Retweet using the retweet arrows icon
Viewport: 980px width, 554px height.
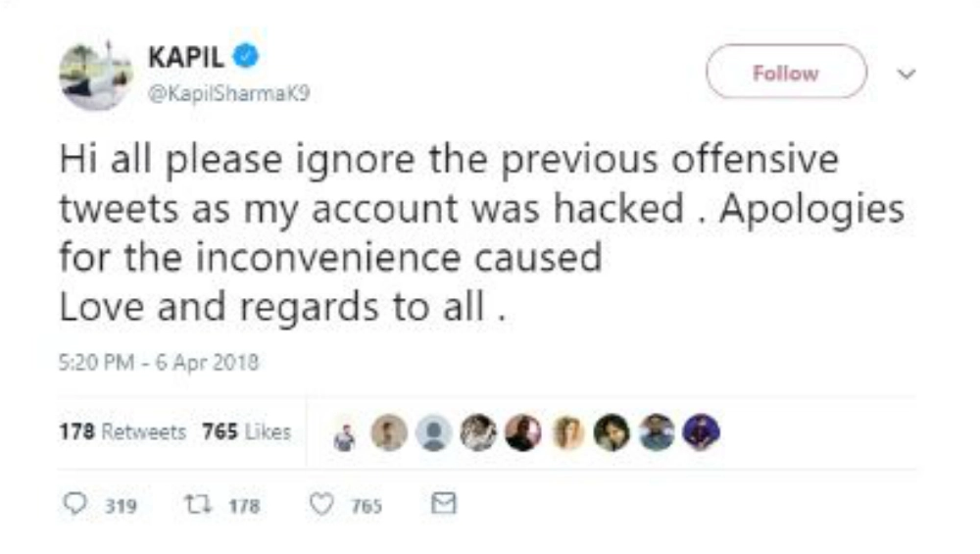click(x=196, y=504)
